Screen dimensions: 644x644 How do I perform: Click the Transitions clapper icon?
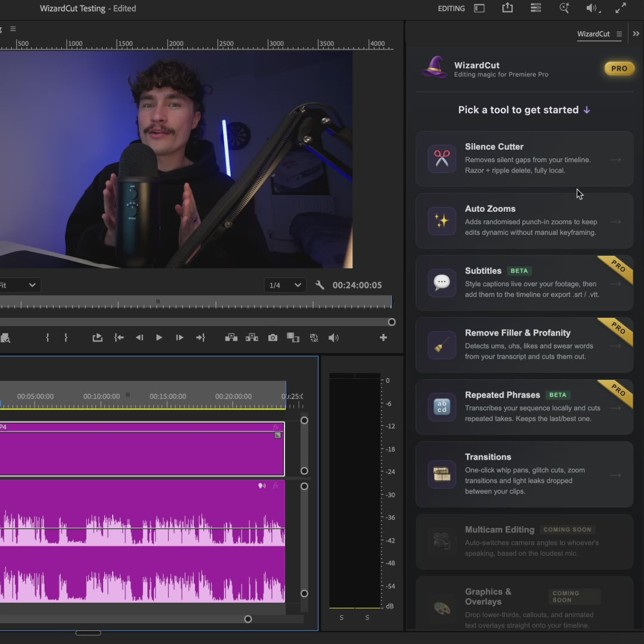[441, 475]
